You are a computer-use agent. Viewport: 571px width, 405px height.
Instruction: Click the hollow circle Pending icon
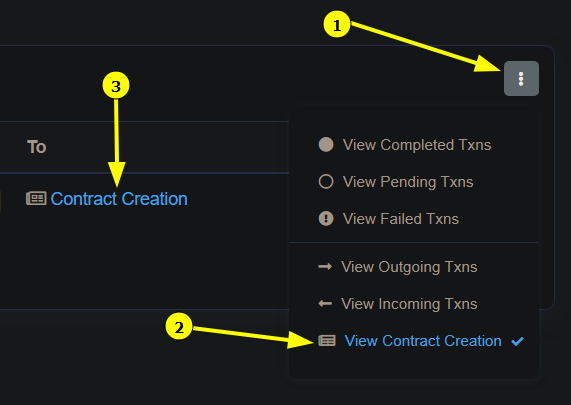(326, 181)
